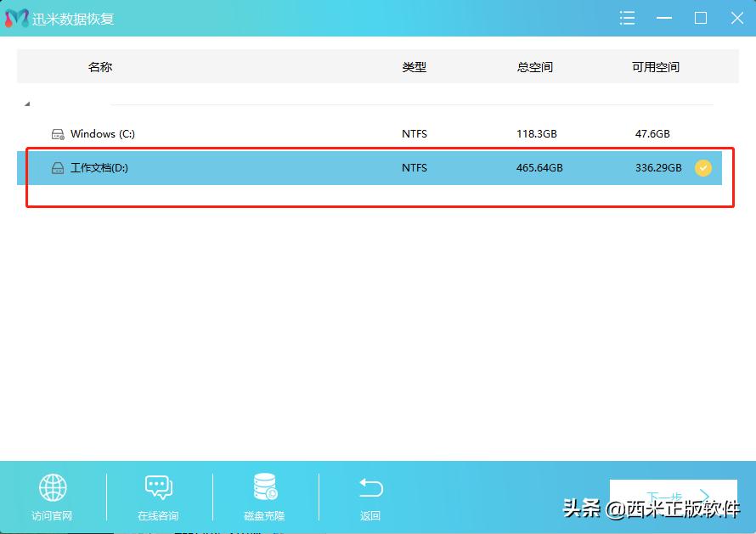This screenshot has width=756, height=534.
Task: Select the 访问官网 globe icon
Action: coord(53,487)
